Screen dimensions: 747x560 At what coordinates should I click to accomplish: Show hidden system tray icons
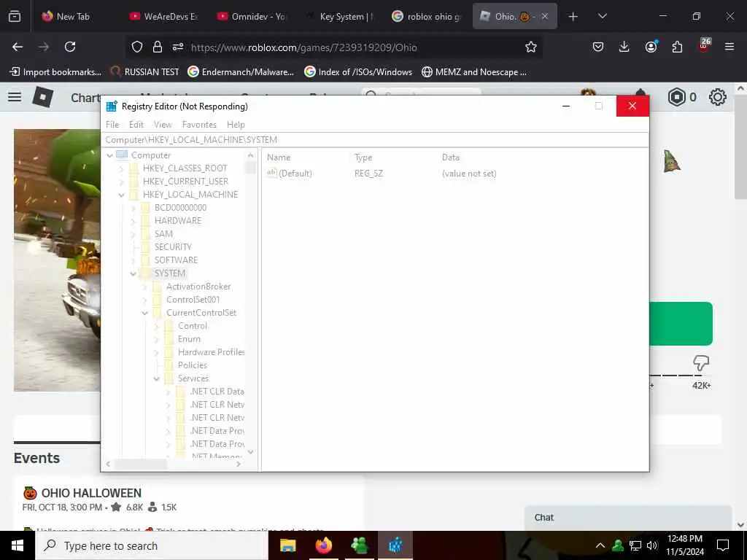[x=600, y=545]
